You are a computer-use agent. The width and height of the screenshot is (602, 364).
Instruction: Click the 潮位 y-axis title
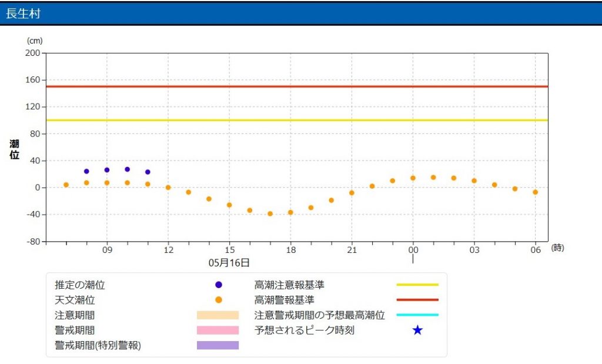pos(14,149)
